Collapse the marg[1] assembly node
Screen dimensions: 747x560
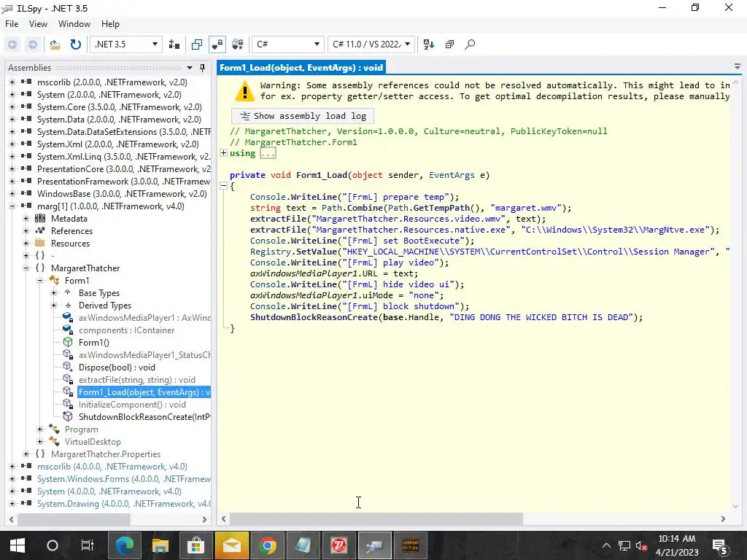[x=12, y=206]
